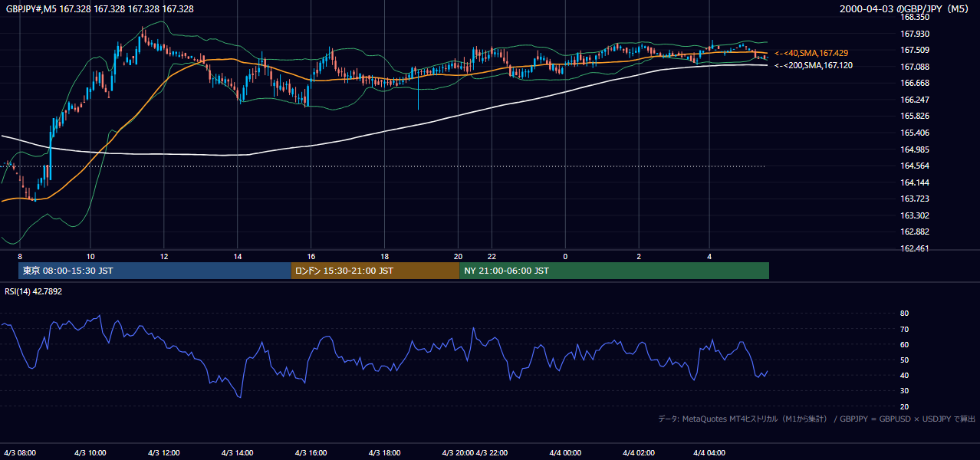The image size is (980, 460).
Task: Click the 4/3 16:00 date label
Action: click(x=311, y=453)
